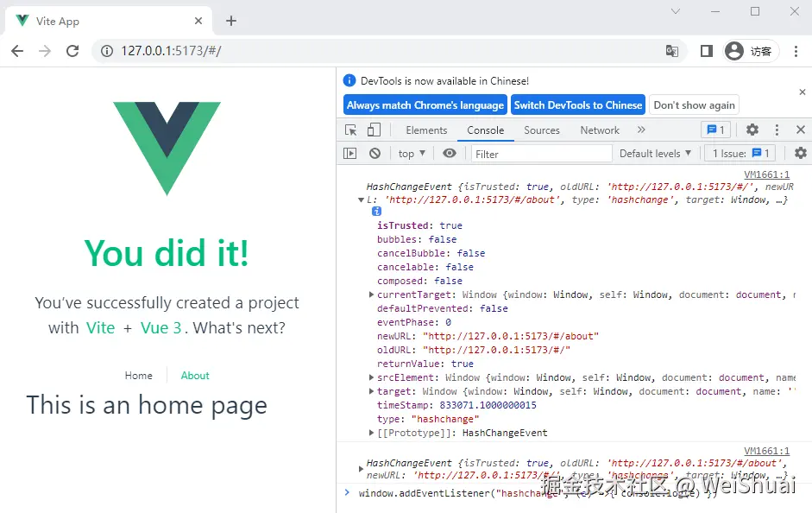
Task: Select the eventPhase: 0 row
Action: (414, 322)
